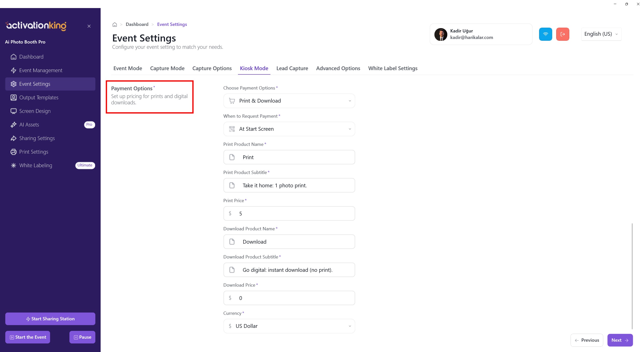The height and width of the screenshot is (352, 644).
Task: Click the Next button
Action: point(620,340)
